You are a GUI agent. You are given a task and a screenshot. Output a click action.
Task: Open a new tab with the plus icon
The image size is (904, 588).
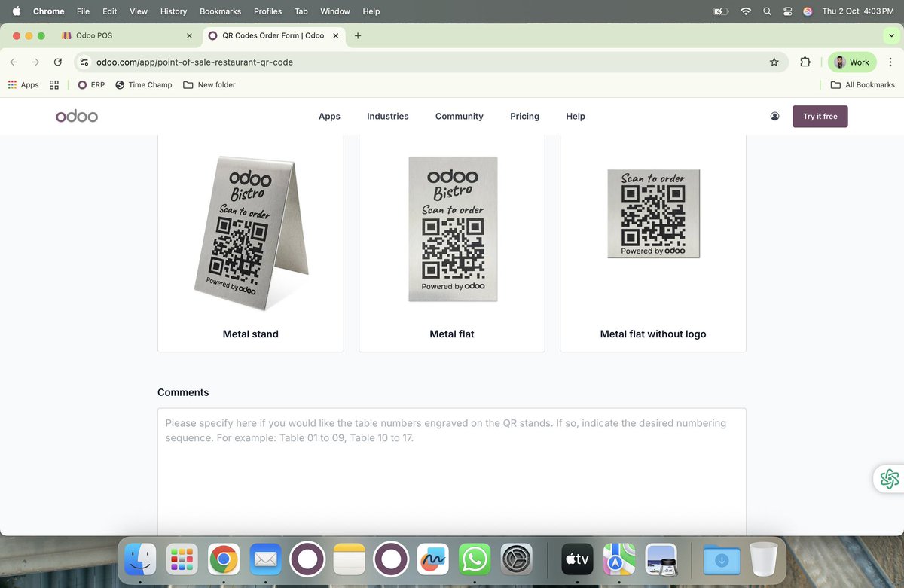[358, 35]
